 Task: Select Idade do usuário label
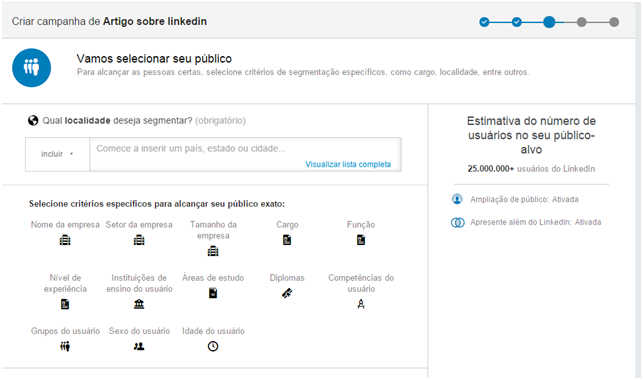point(213,331)
